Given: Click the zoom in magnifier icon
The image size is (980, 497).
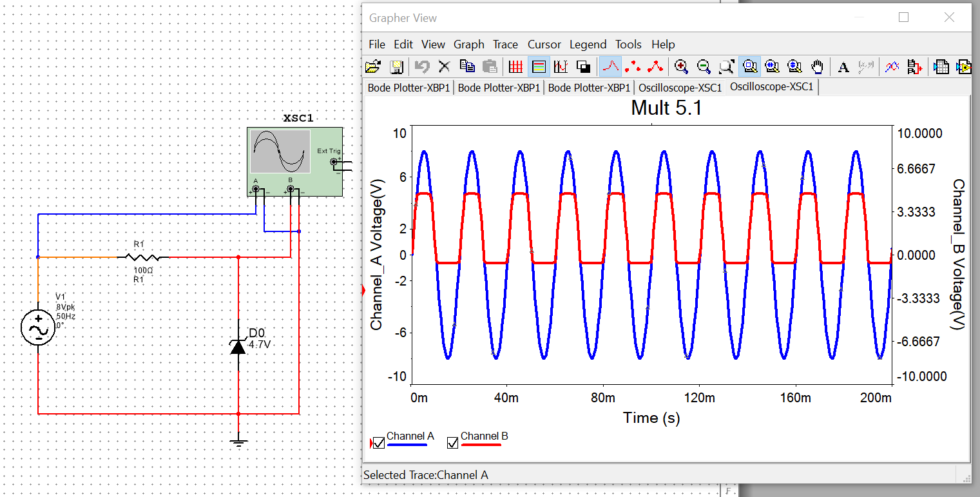Looking at the screenshot, I should click(x=681, y=66).
